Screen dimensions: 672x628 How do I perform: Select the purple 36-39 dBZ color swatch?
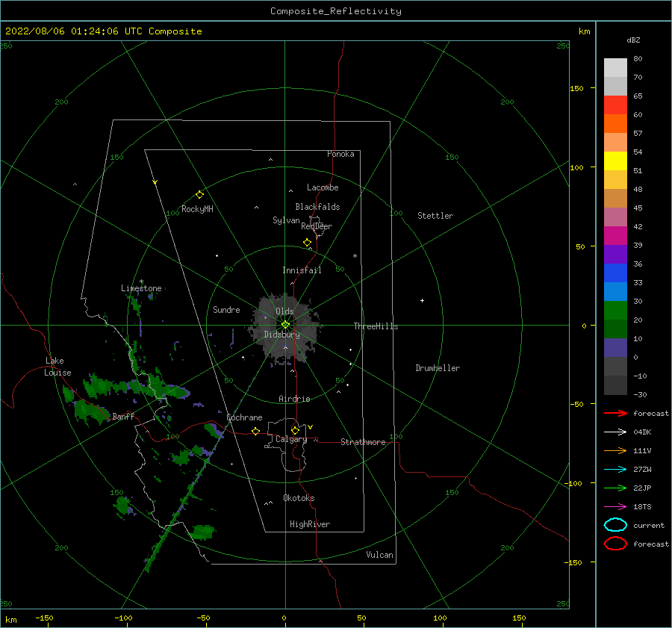pos(615,255)
